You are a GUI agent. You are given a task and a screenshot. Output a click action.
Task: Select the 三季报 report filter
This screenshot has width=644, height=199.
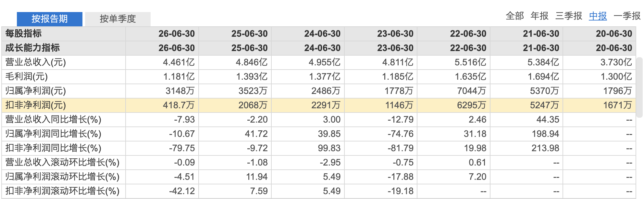click(569, 16)
